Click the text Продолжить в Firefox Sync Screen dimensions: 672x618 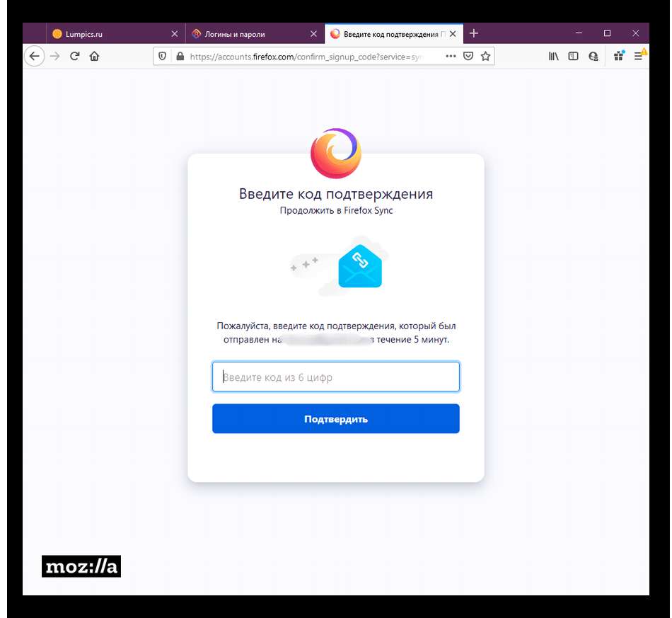[336, 210]
